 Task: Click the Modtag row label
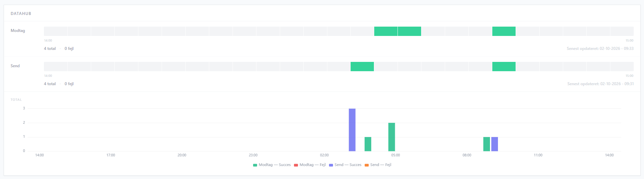[18, 31]
